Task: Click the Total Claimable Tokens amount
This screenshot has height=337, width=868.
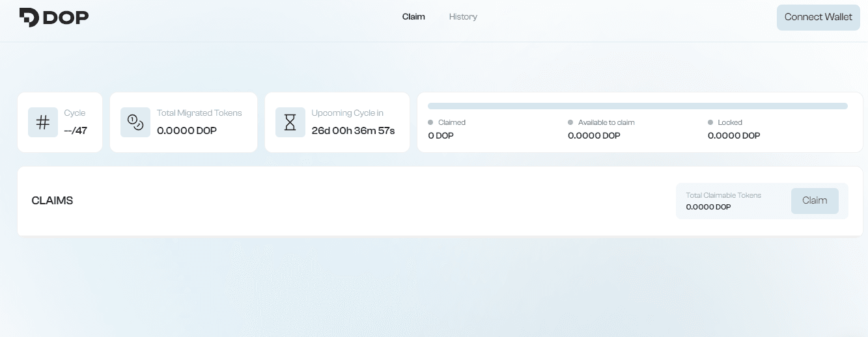Action: pos(708,207)
